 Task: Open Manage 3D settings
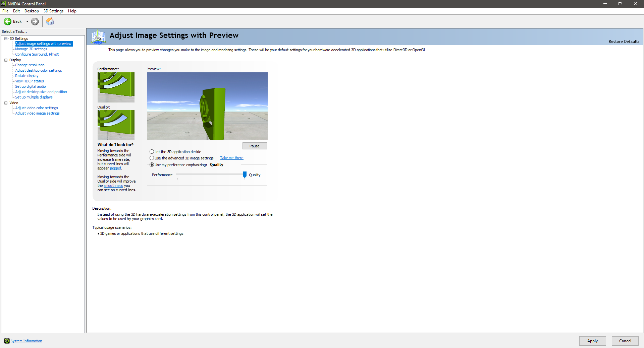coord(31,49)
